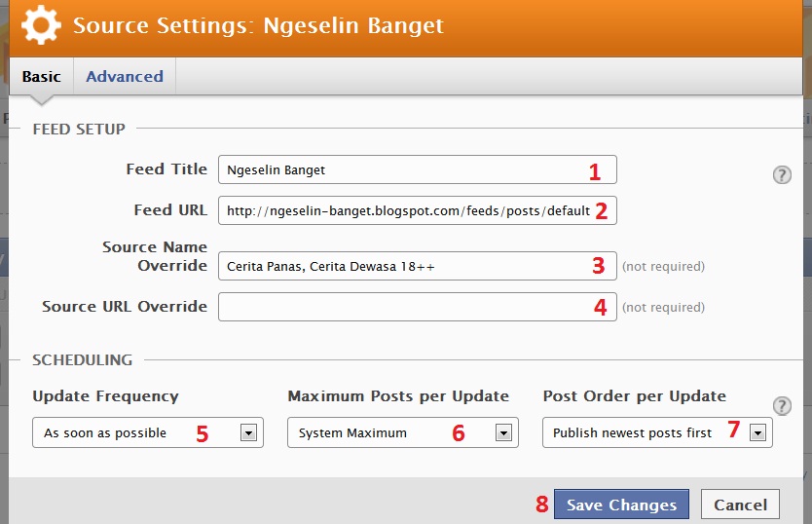Click the Source Settings: Ngeselin Banget title
Viewport: 812px width, 524px height.
click(x=258, y=25)
